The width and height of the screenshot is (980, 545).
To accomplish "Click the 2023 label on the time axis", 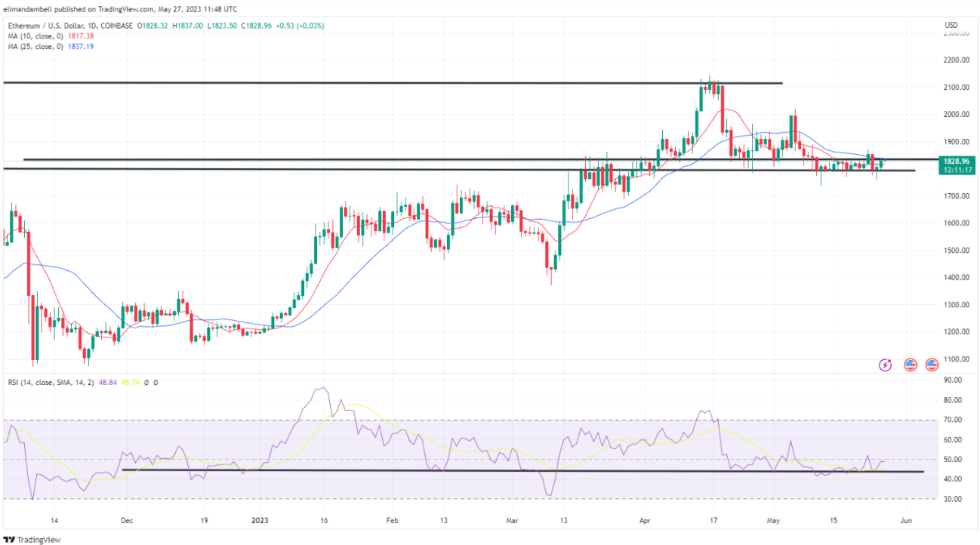I will 260,521.
